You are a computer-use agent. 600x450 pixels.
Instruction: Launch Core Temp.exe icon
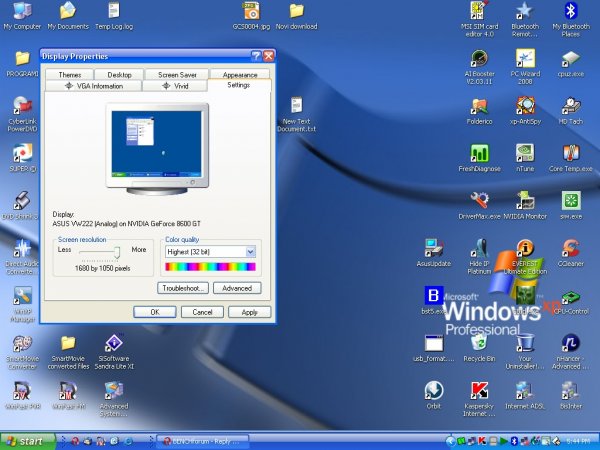(571, 158)
